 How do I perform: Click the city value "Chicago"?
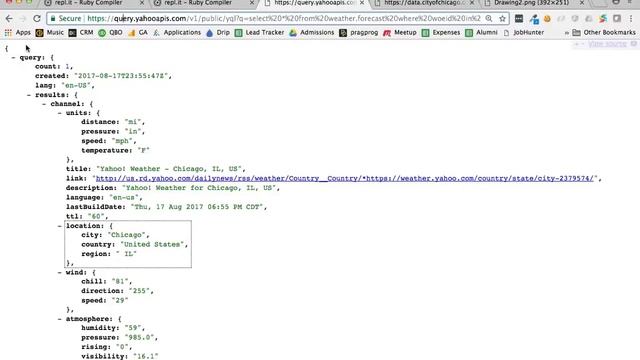click(x=128, y=235)
